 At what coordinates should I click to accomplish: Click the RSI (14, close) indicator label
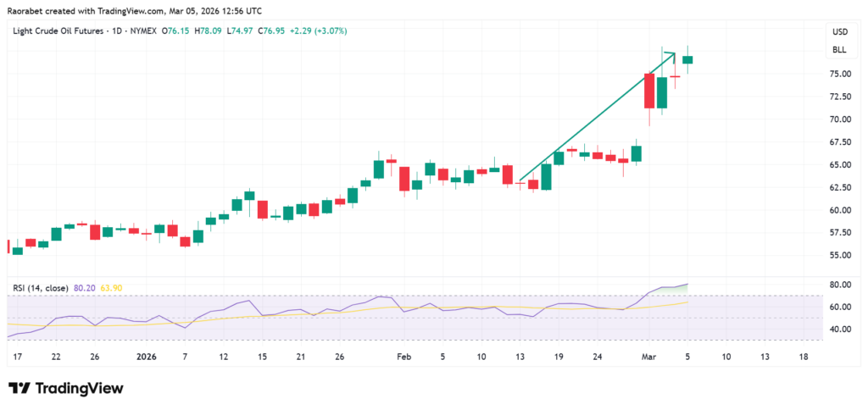pos(41,288)
